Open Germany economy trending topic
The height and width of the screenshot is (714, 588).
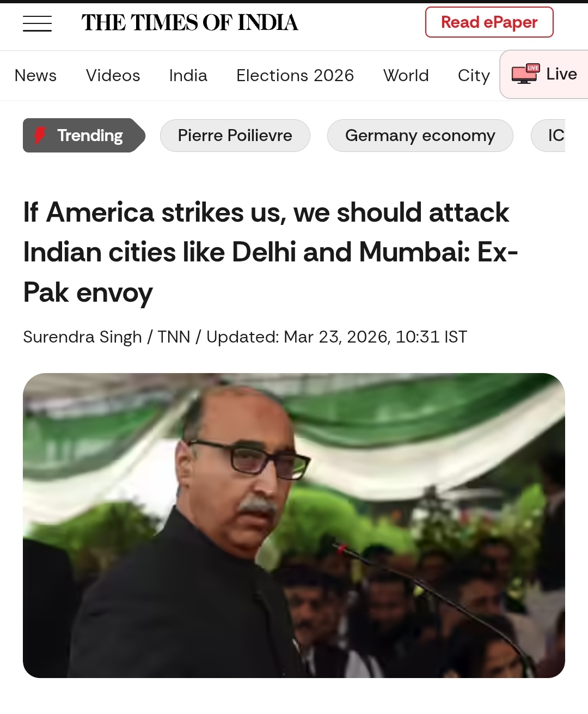tap(420, 135)
